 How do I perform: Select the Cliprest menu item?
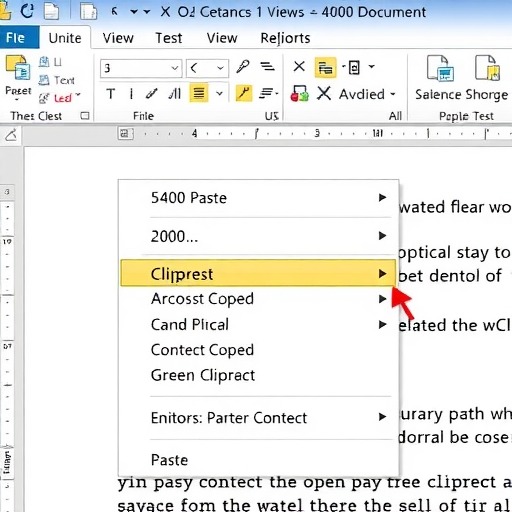pos(258,273)
